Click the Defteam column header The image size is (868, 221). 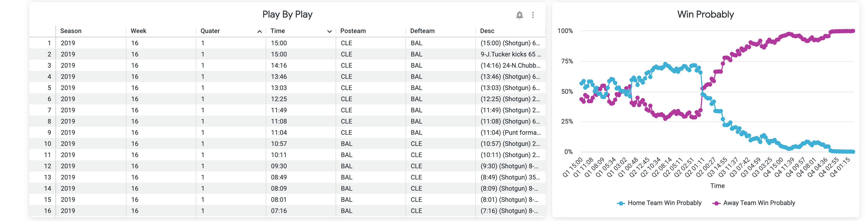click(x=422, y=31)
